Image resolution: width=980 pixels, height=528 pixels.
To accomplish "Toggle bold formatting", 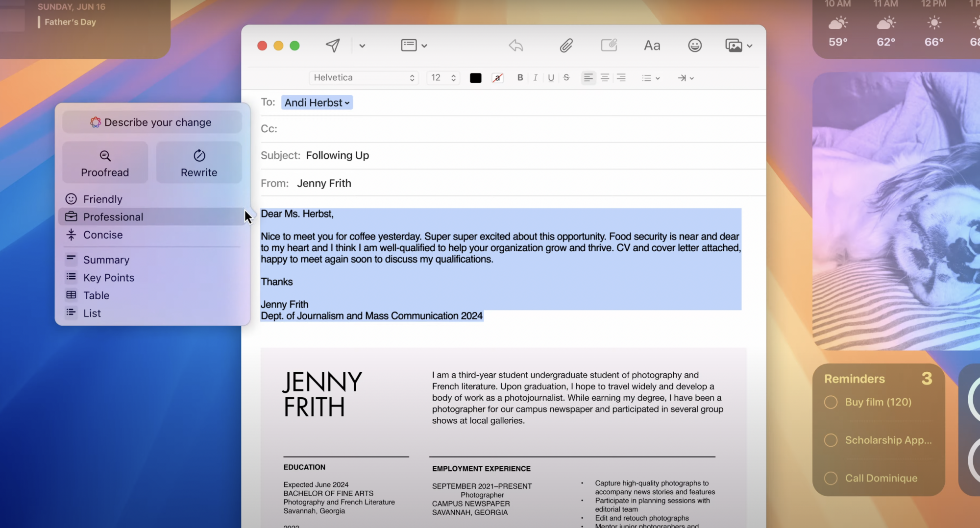I will click(520, 77).
